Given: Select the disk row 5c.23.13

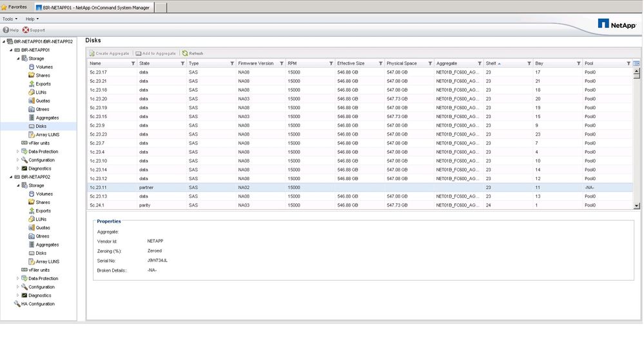Looking at the screenshot, I should pyautogui.click(x=359, y=196).
